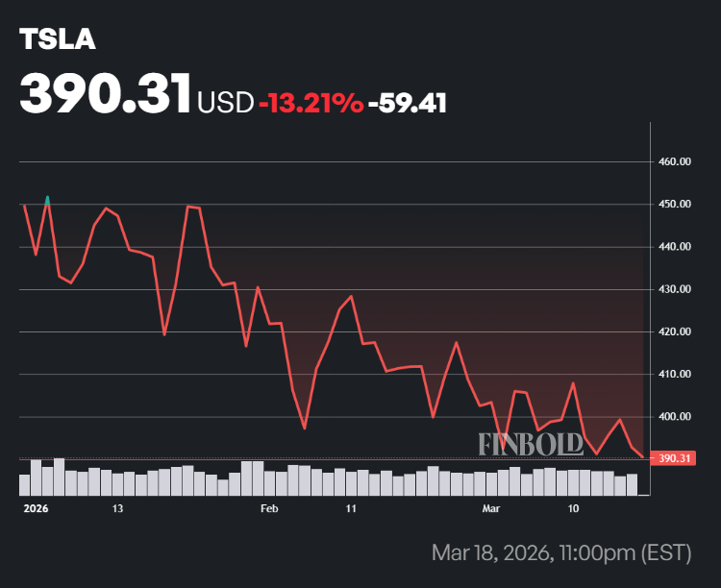721x588 pixels.
Task: Open the FINBOLD watermark logo
Action: [531, 443]
